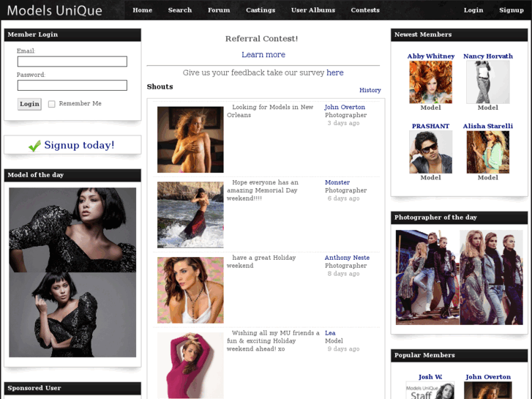Open the Josh W. Staff thumbnail

430,390
